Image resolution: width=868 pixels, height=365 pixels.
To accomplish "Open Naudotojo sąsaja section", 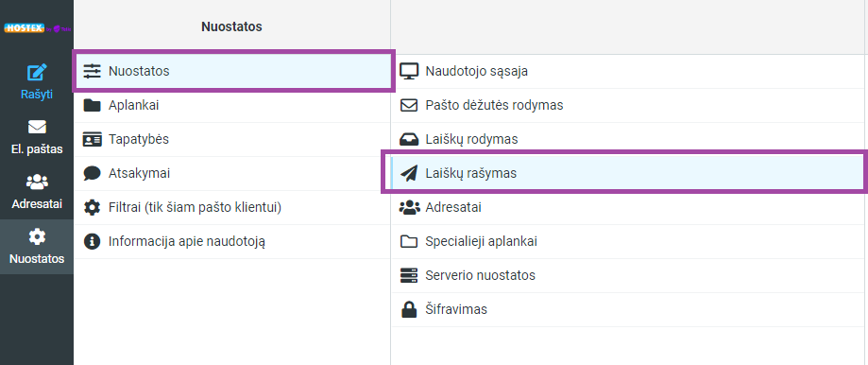I will pos(629,72).
